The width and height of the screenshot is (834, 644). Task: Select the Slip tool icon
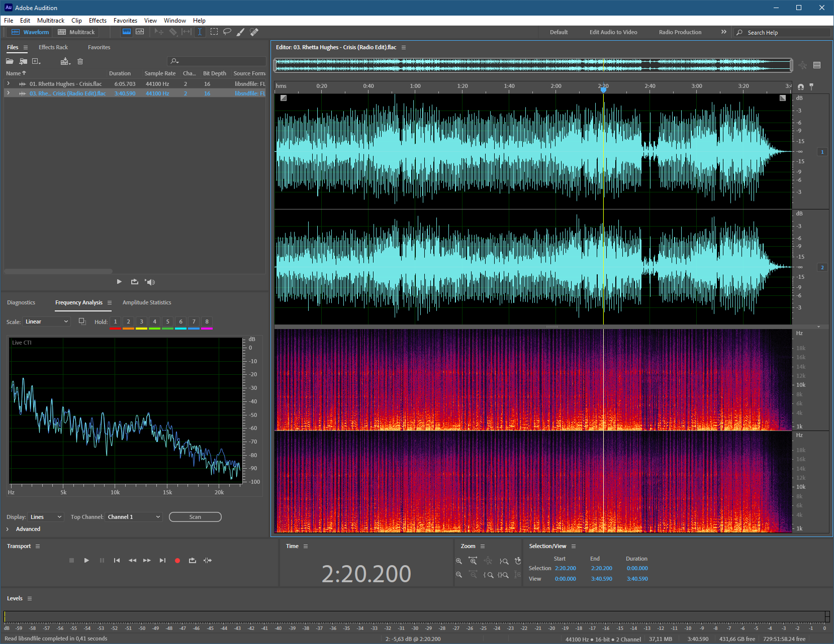[x=187, y=32]
